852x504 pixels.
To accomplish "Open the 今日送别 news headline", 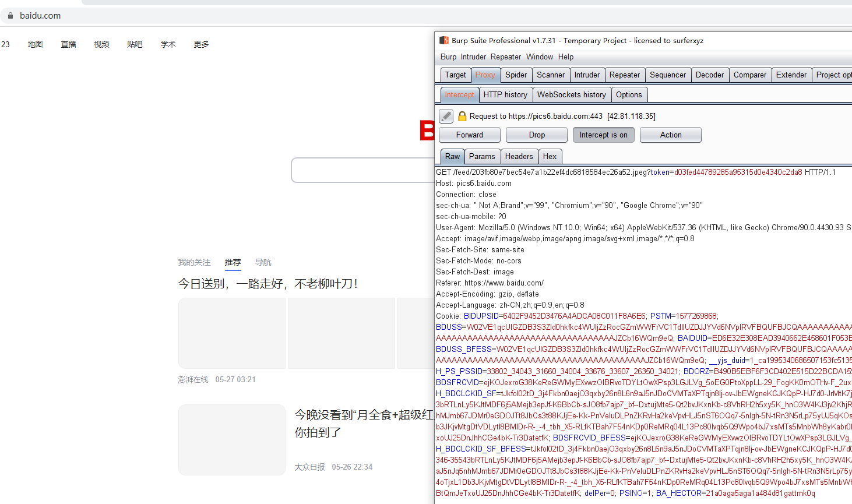I will 267,284.
